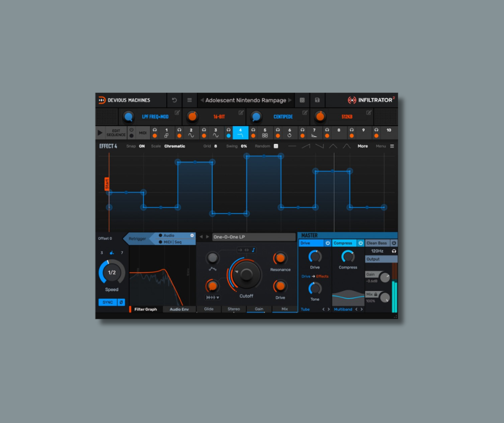
Task: Select effect slot 1
Action: [x=167, y=133]
